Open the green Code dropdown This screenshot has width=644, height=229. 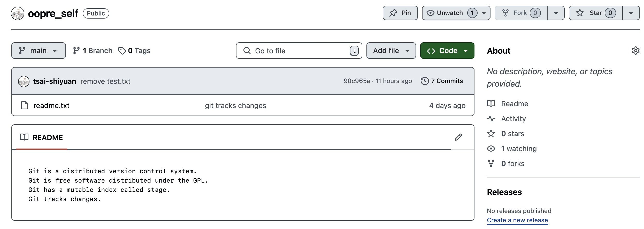[447, 51]
